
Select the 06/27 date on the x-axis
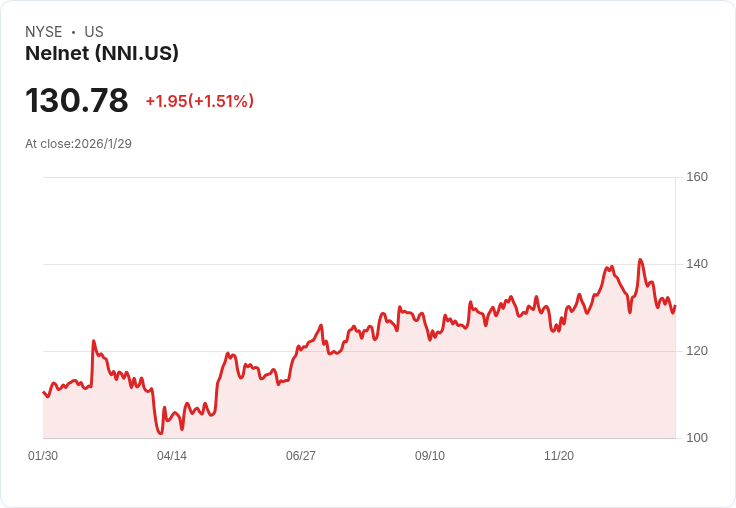[x=301, y=456]
